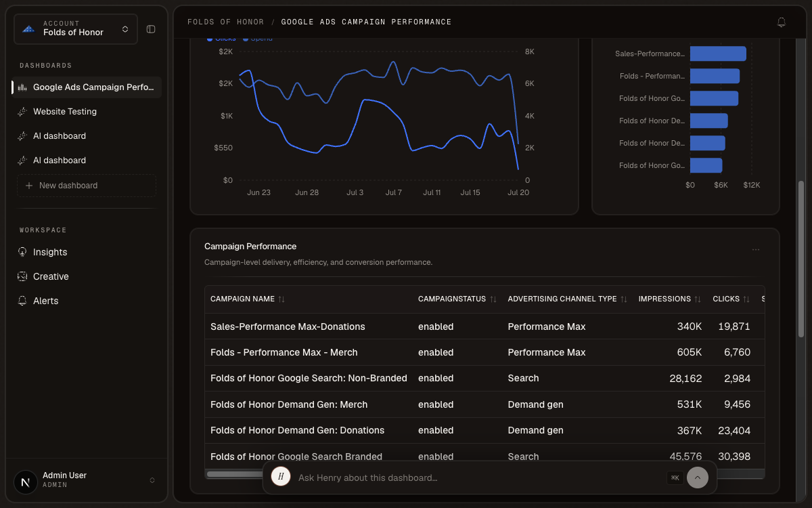This screenshot has width=812, height=508.
Task: Open the first AI dashboard entry's sparkle icon
Action: 22,136
